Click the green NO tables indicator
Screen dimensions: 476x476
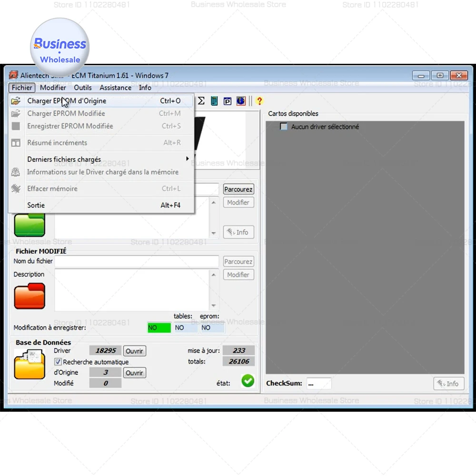pos(159,327)
